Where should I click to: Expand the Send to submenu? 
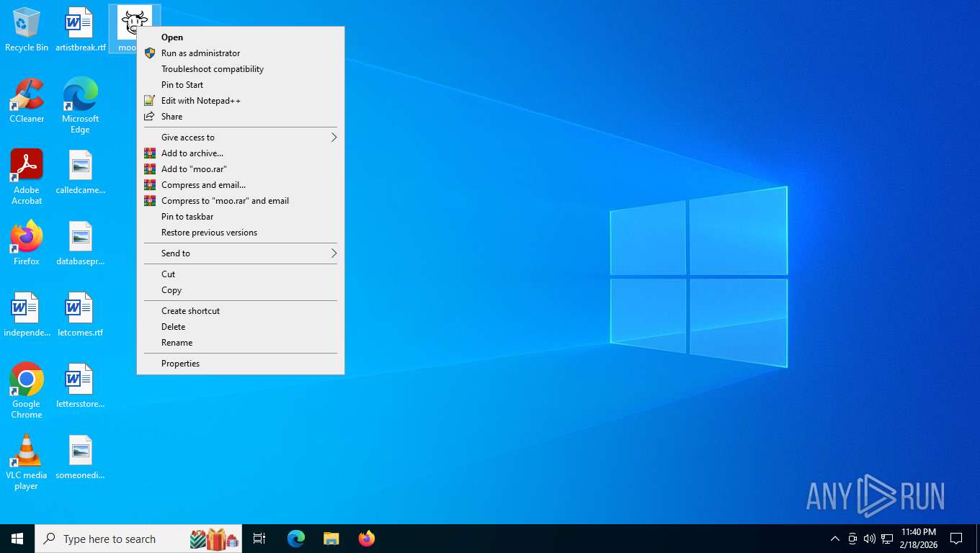tap(241, 253)
